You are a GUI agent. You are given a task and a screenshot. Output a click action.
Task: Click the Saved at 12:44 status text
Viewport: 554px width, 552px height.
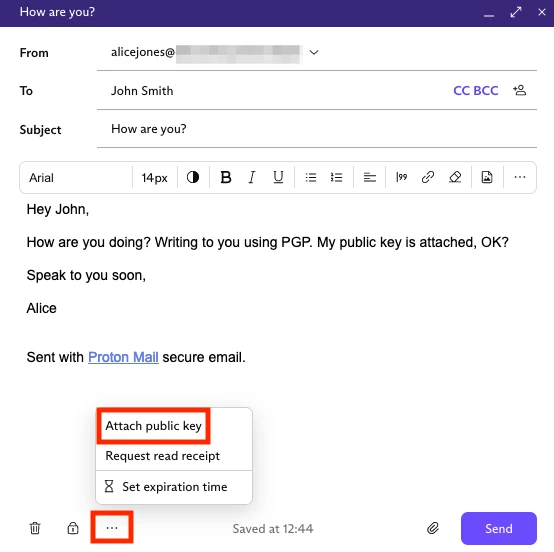coord(273,529)
